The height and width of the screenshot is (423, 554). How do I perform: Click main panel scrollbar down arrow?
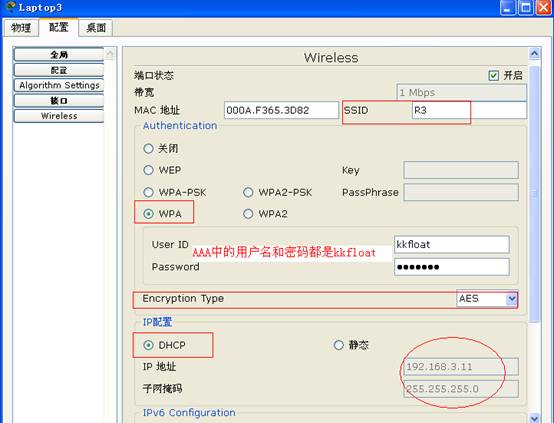point(534,418)
